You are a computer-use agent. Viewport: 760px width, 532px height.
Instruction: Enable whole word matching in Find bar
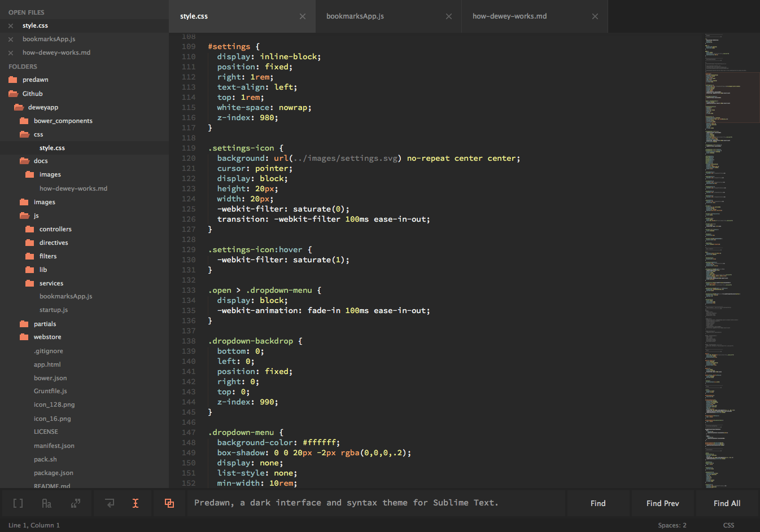(77, 503)
